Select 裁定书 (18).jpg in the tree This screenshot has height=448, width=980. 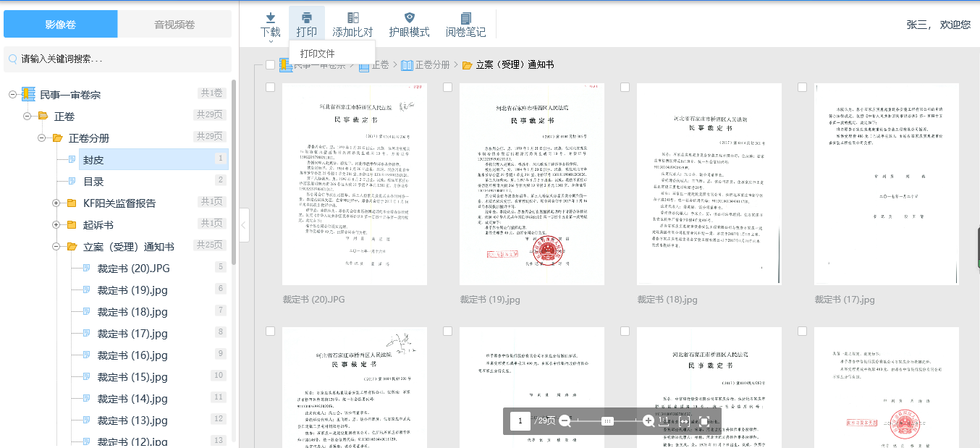[x=132, y=311]
